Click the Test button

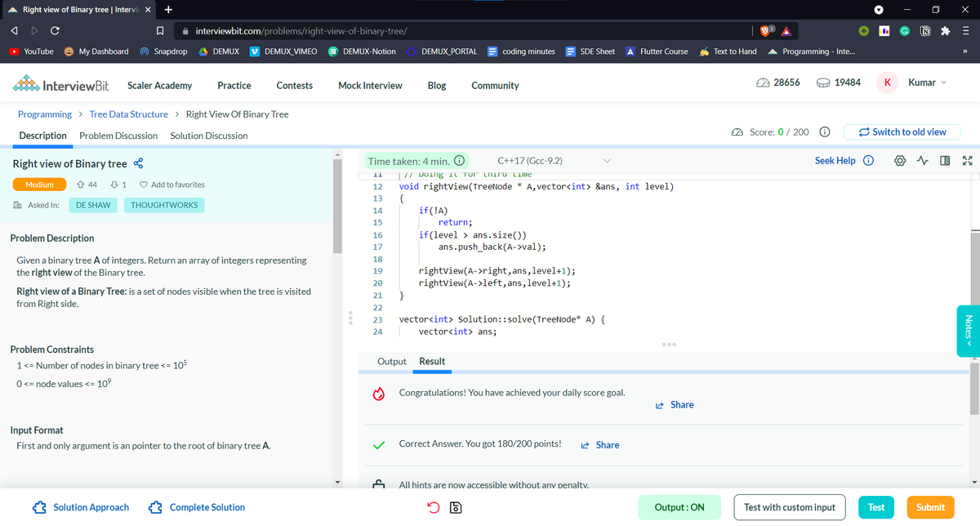click(876, 507)
